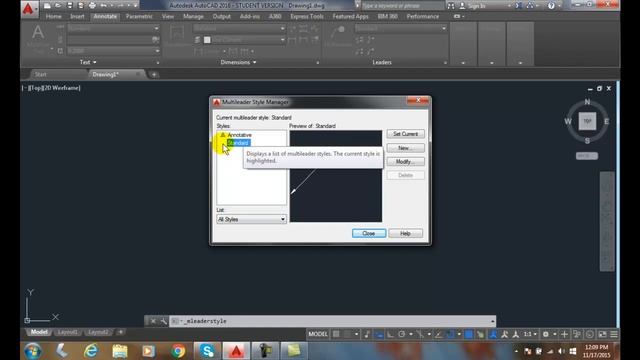Click the Windows Start orb button
The height and width of the screenshot is (360, 640).
point(33,351)
